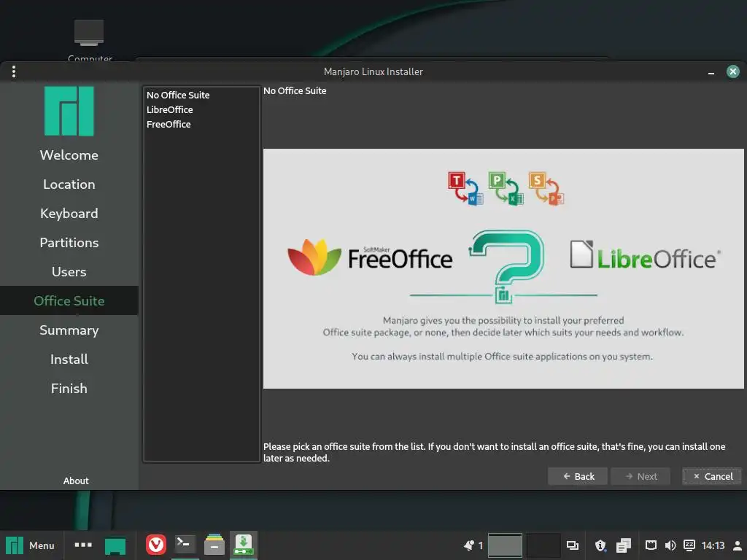Viewport: 747px width, 560px height.
Task: Close the Manjaro Linux Installer window
Action: (x=732, y=71)
